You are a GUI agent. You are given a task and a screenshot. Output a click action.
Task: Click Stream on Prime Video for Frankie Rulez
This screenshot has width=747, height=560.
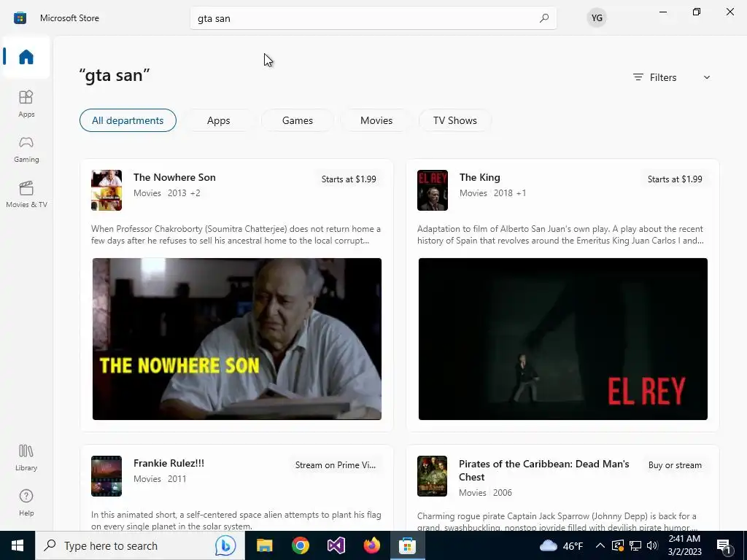[x=336, y=464]
